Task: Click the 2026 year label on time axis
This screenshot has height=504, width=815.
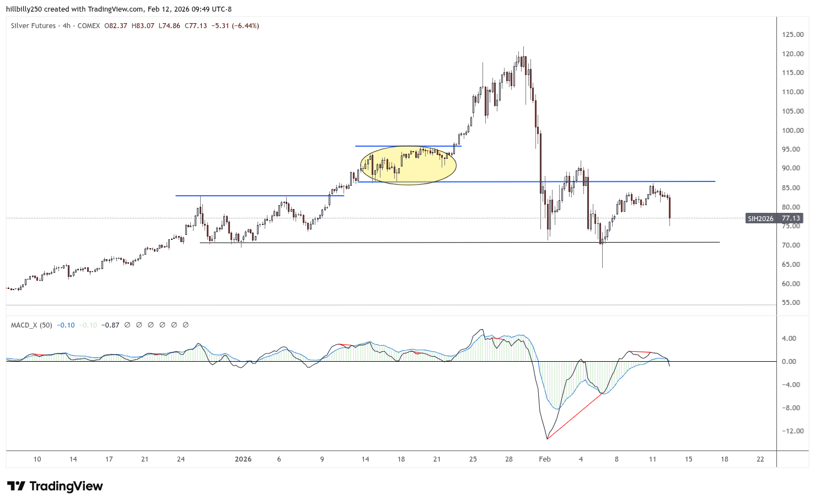Action: [x=243, y=459]
